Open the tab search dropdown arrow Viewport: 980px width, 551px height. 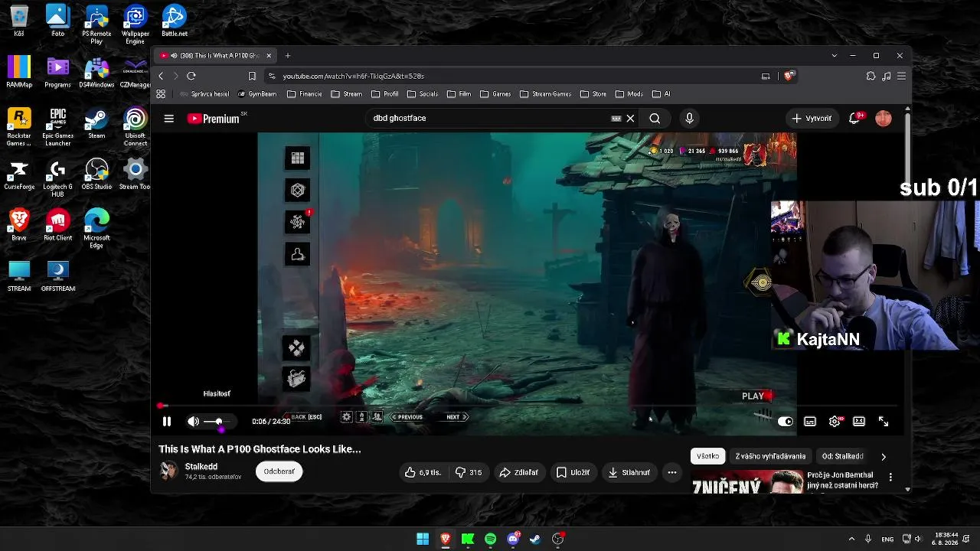835,56
